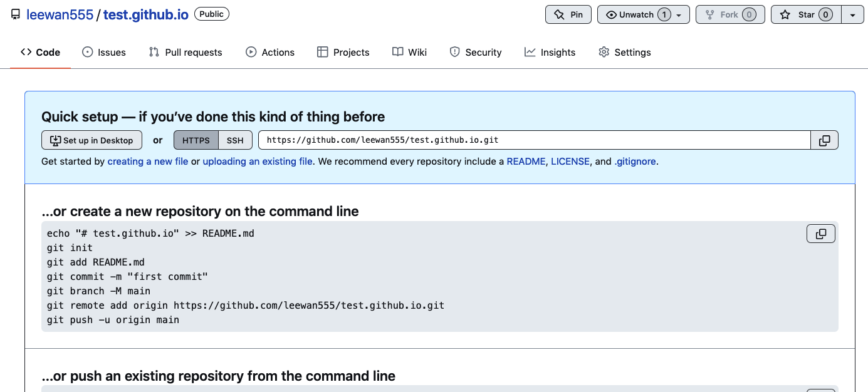Click the Star count badge showing 0

point(825,14)
